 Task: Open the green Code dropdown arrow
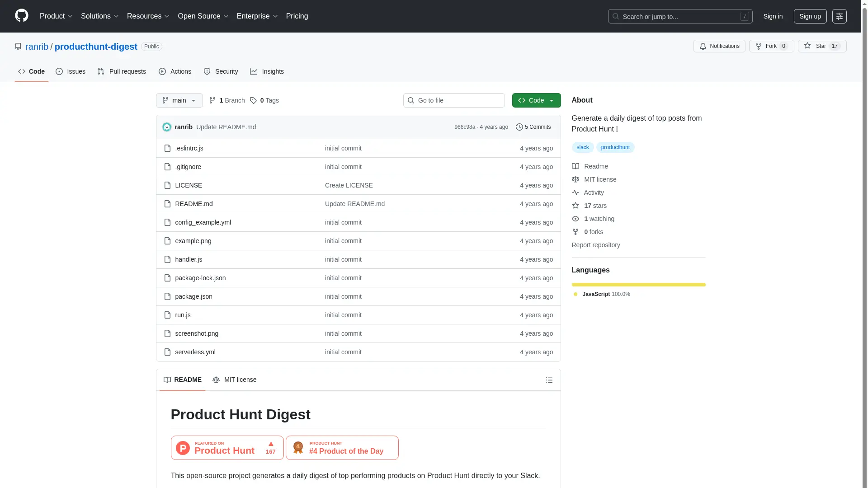(x=552, y=100)
